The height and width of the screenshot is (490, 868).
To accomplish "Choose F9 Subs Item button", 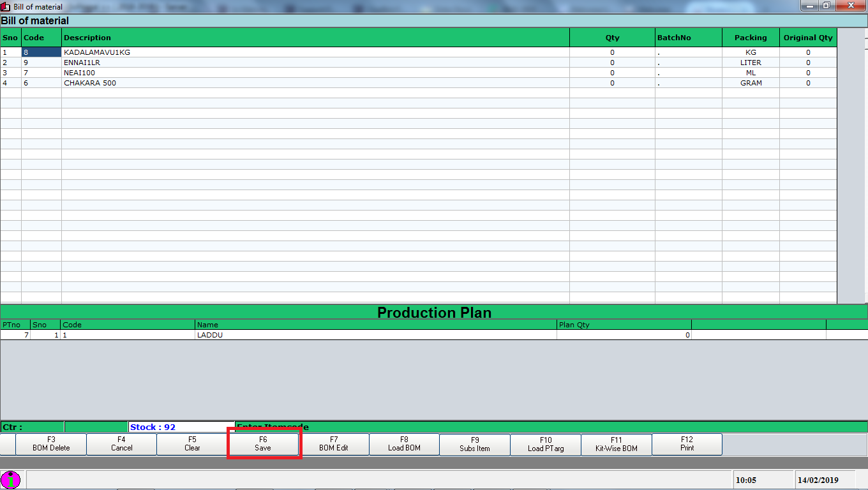I will pos(475,444).
